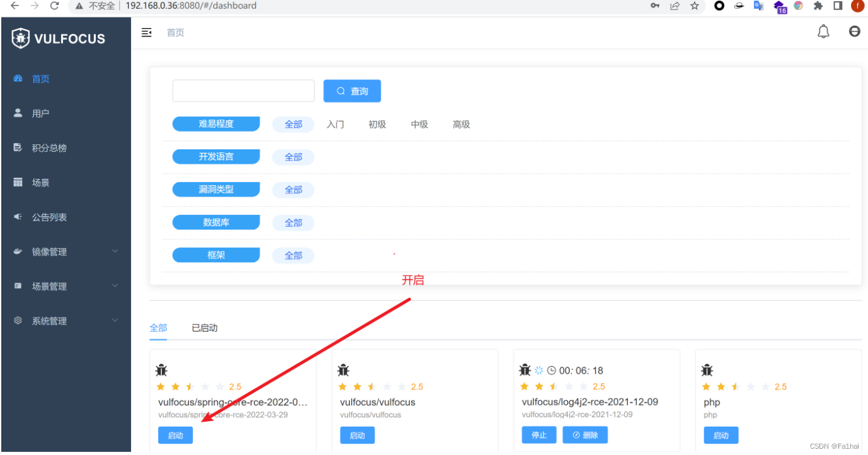Screen dimensions: 868x455
Task: Expand the 系统管理 submenu
Action: point(66,321)
